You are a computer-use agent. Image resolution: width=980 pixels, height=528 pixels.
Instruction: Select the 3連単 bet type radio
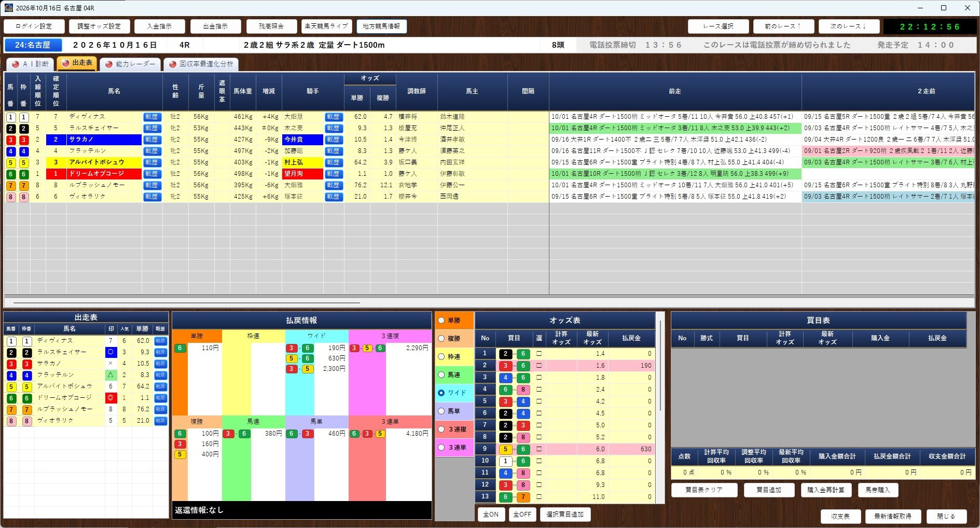point(441,448)
